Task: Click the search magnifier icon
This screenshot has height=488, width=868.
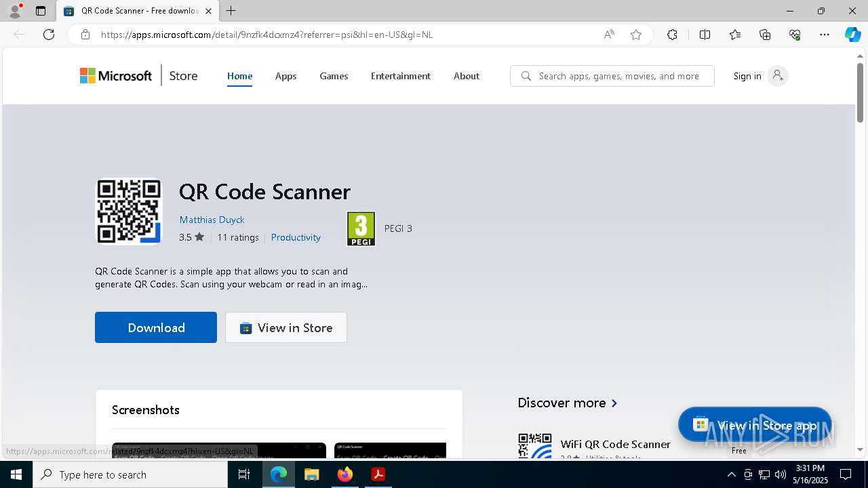Action: [x=526, y=76]
